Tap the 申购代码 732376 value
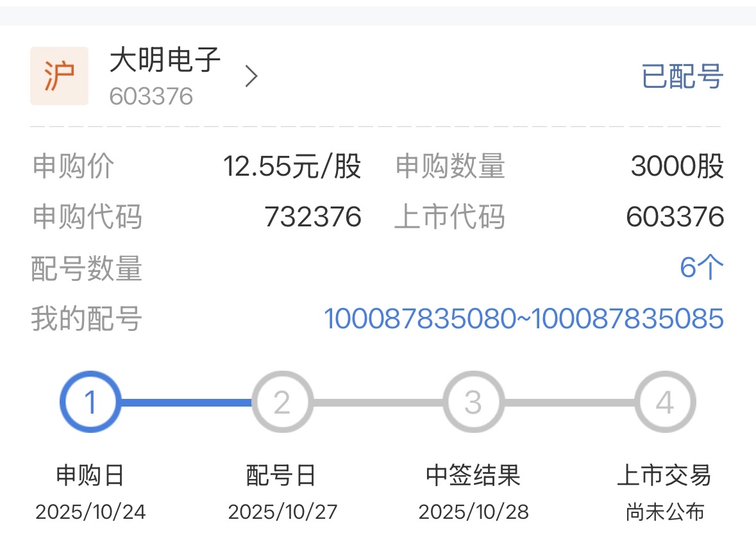Viewport: 756px width, 556px height. [313, 217]
